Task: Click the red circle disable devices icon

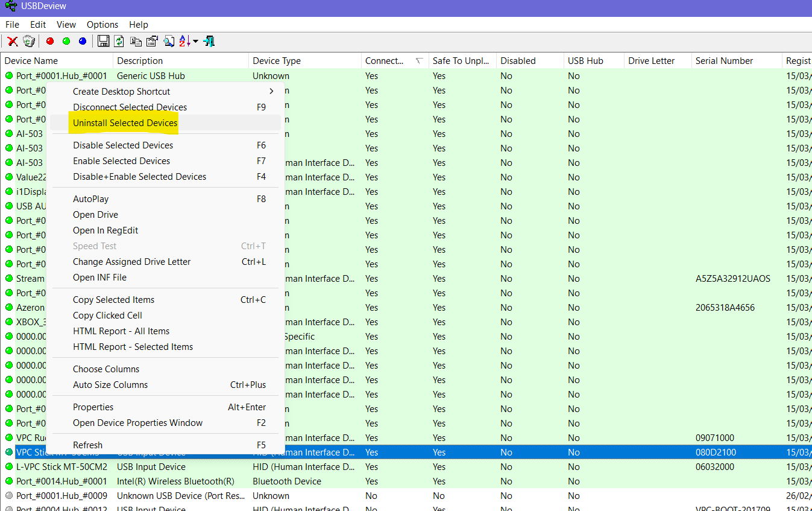Action: tap(50, 41)
